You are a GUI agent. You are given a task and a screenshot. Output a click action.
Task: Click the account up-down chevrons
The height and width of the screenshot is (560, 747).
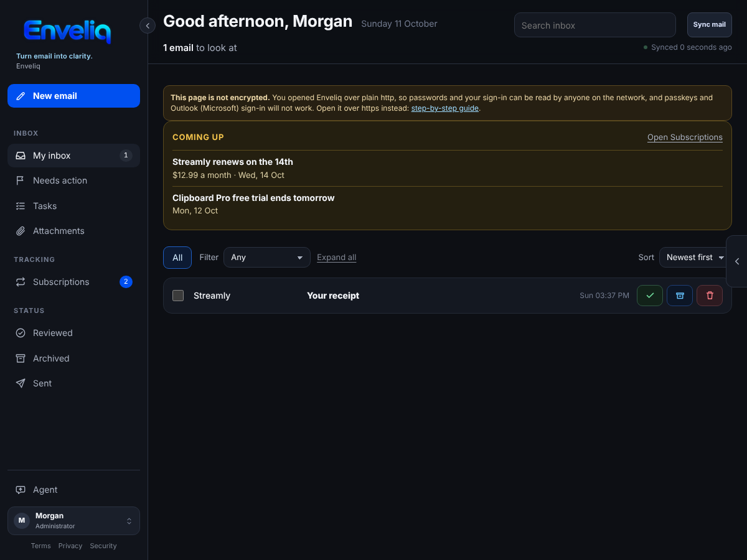(x=129, y=521)
